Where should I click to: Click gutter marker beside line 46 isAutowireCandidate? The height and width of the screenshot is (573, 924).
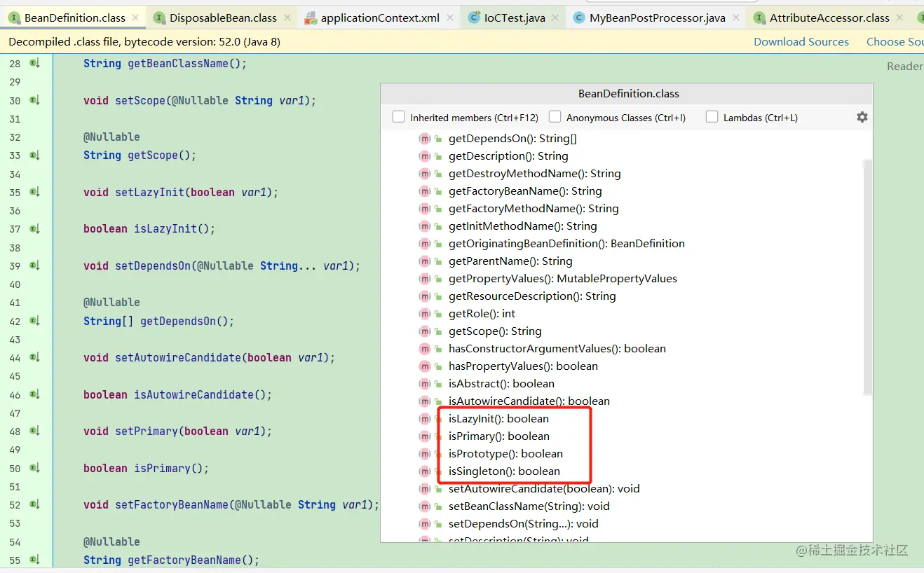34,394
